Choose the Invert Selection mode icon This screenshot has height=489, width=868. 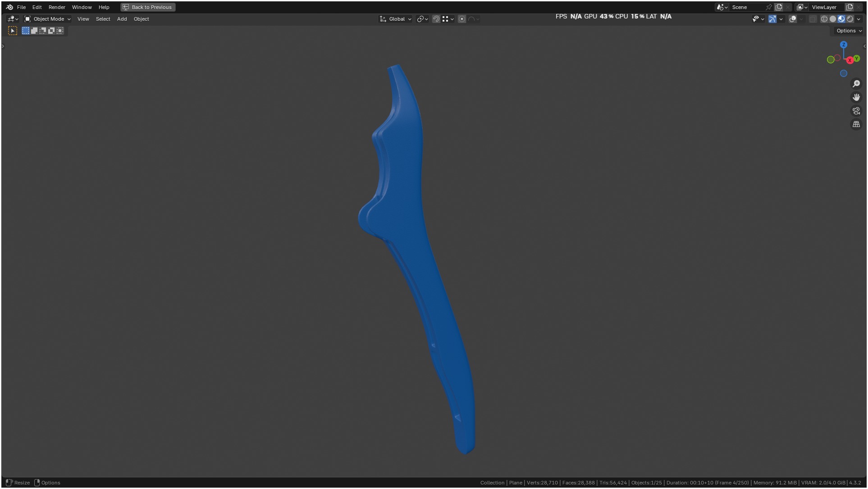(x=51, y=31)
